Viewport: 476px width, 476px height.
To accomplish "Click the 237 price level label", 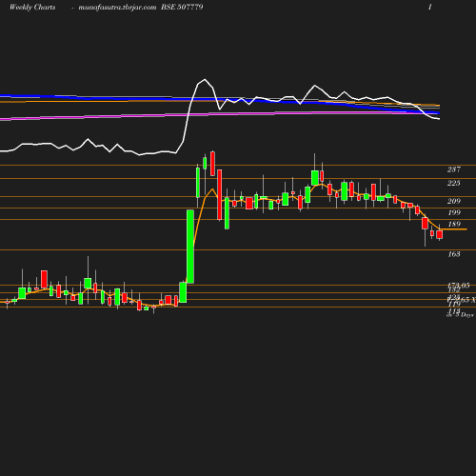I will [454, 169].
